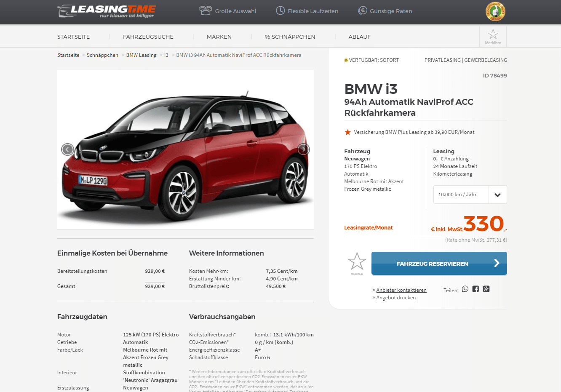
Task: Share offer via Facebook icon
Action: (476, 289)
